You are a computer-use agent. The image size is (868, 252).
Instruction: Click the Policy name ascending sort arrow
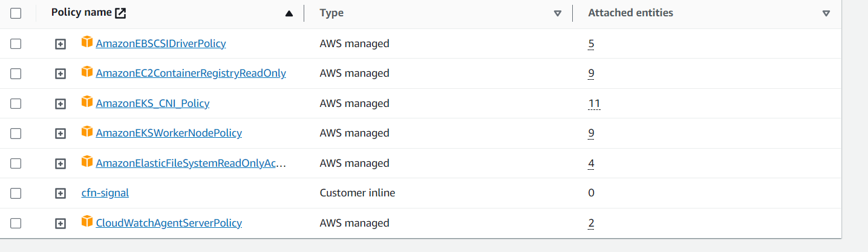click(x=289, y=13)
